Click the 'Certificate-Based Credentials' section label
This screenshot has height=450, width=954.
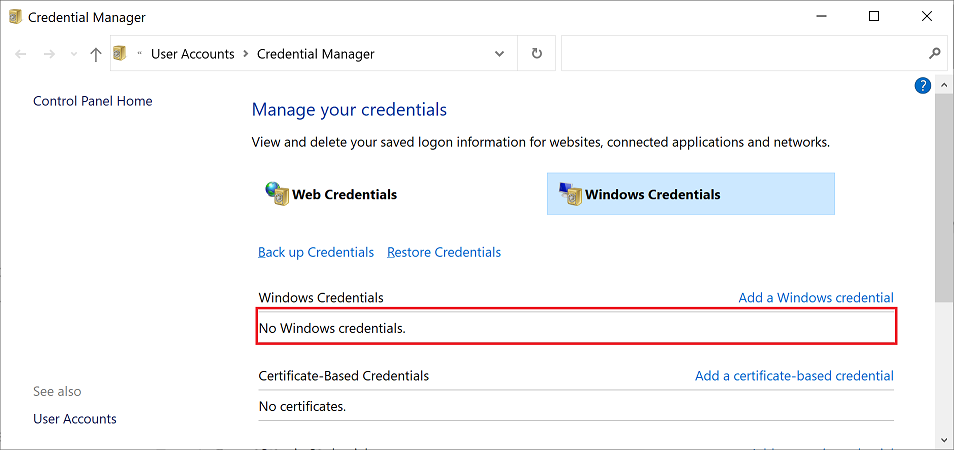[344, 376]
